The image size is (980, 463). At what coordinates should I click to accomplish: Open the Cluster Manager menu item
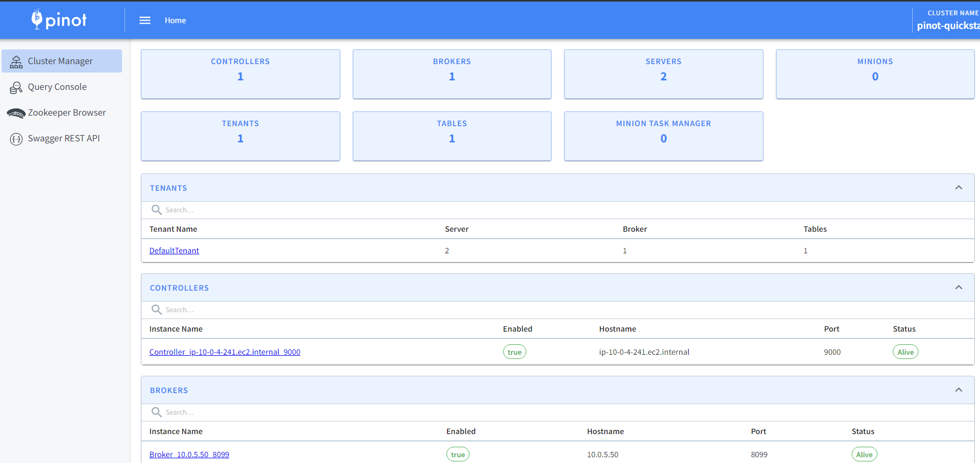point(62,61)
